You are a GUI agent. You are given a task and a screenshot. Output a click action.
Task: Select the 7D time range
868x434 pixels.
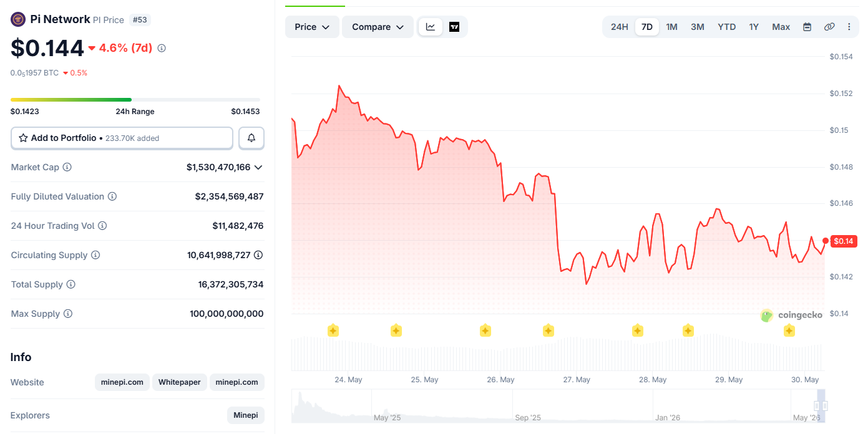point(647,27)
